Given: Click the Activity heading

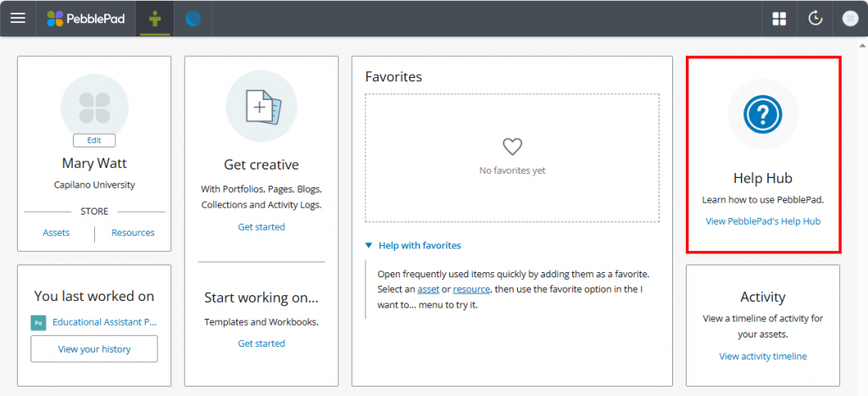Looking at the screenshot, I should (763, 297).
